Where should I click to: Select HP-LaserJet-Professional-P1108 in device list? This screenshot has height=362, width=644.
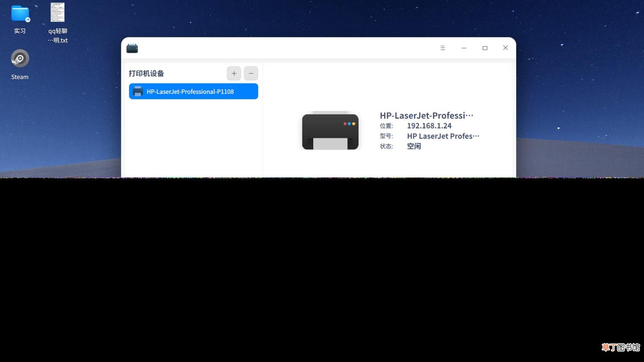194,91
